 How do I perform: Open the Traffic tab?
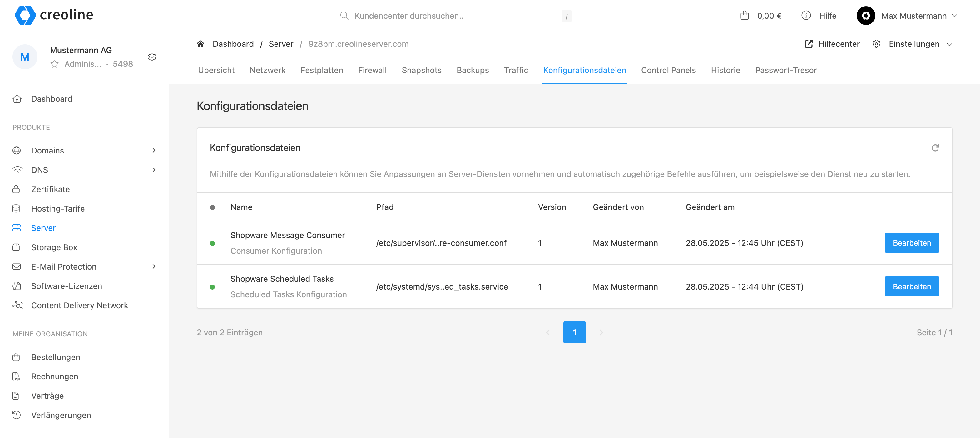tap(516, 70)
